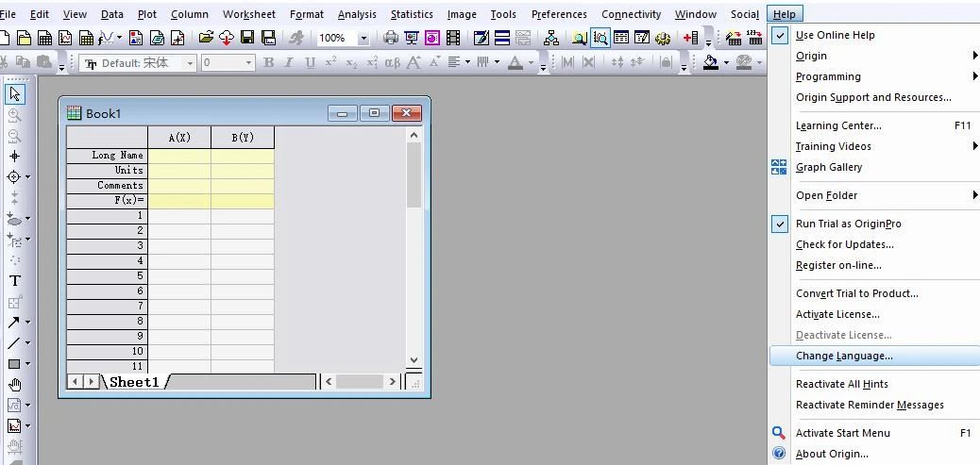Toggle Run Trial as OriginPro

click(x=848, y=224)
